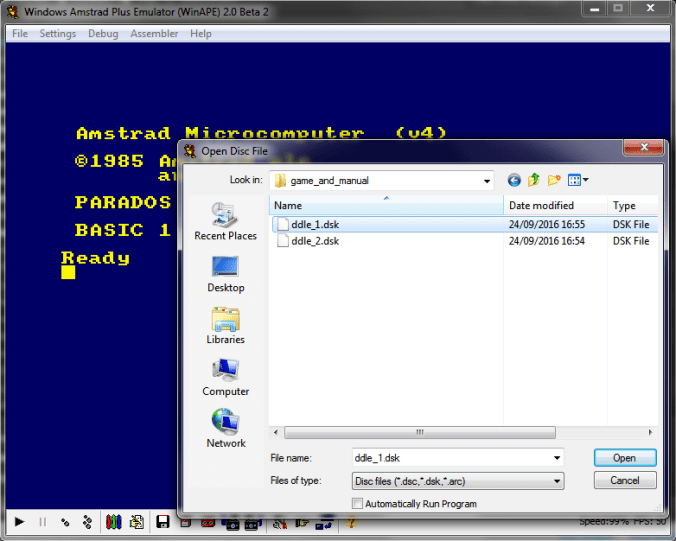Go back to last visited folder
Image resolution: width=676 pixels, height=541 pixels.
pyautogui.click(x=514, y=180)
